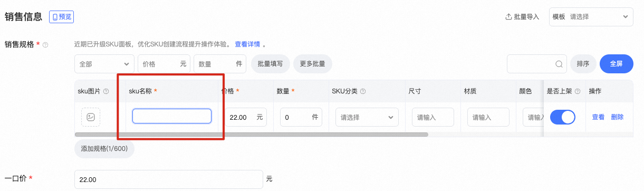
Task: Click the horizontal table scrollbar
Action: (x=251, y=135)
